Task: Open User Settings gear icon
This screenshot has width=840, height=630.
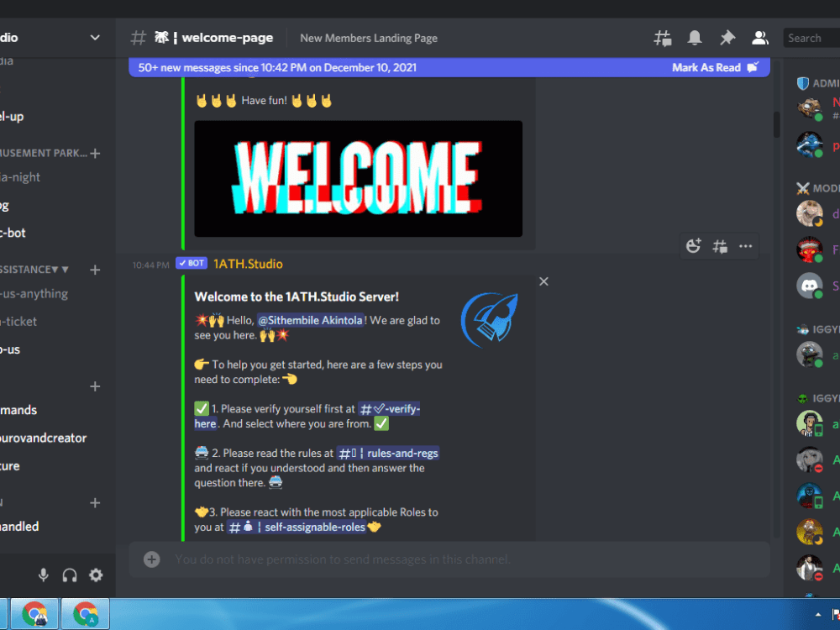Action: [96, 575]
